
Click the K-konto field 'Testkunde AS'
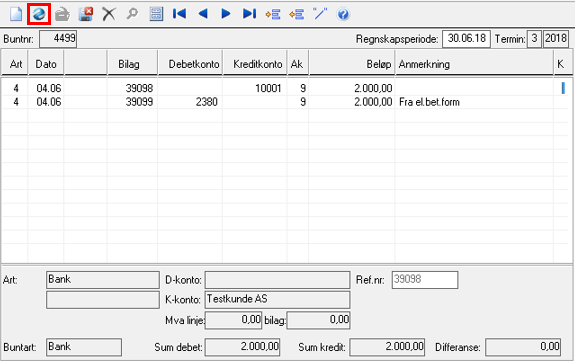tap(277, 300)
